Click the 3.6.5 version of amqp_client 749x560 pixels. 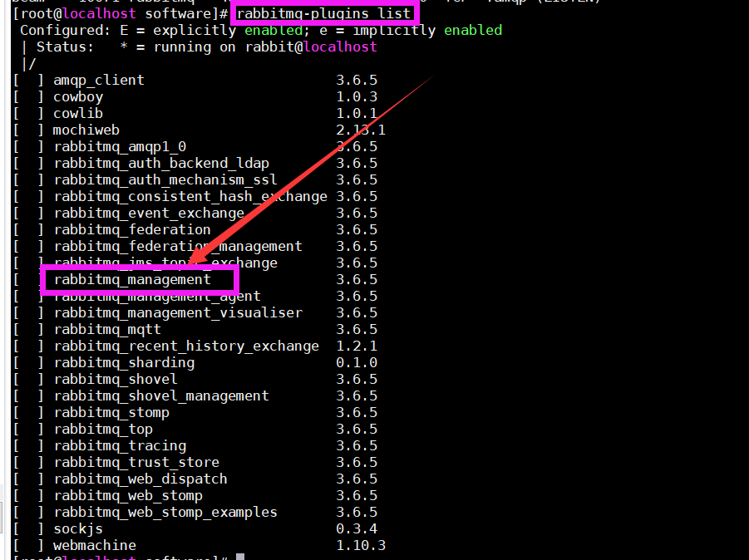click(x=357, y=81)
